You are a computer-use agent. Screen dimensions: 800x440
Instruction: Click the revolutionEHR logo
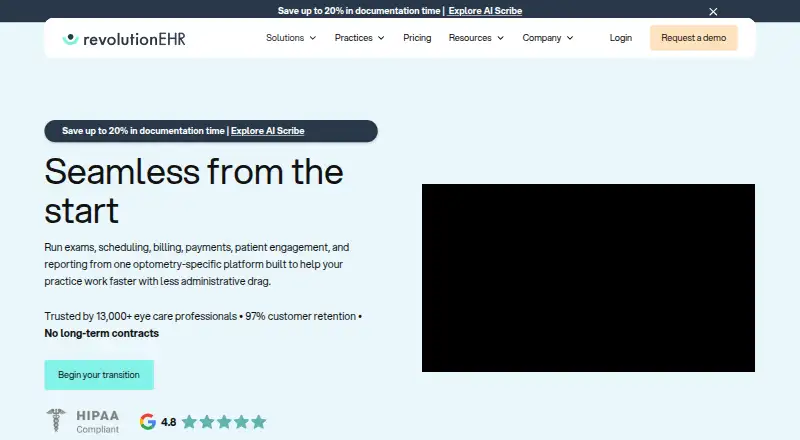tap(124, 39)
